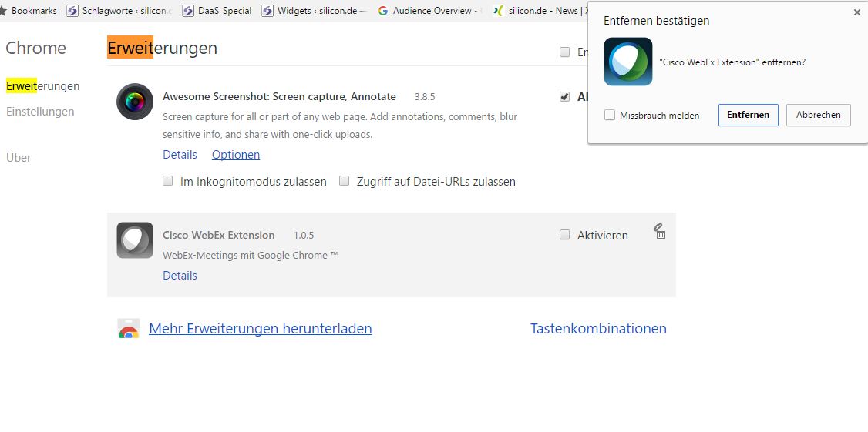Check Im Inkognitomodus zulassen

coord(168,181)
